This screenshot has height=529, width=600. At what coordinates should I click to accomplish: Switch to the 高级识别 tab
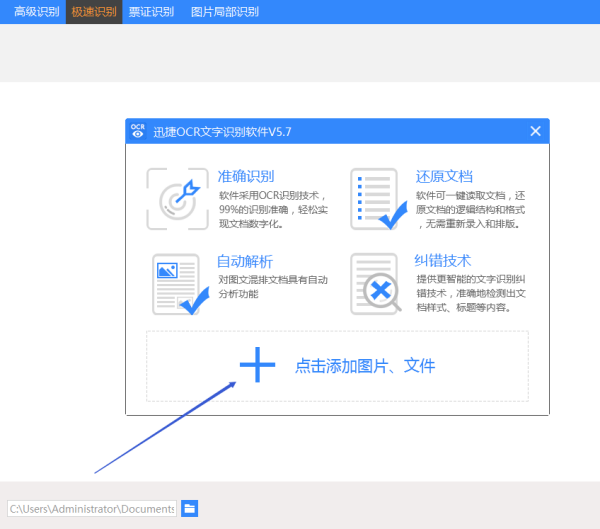coord(36,12)
